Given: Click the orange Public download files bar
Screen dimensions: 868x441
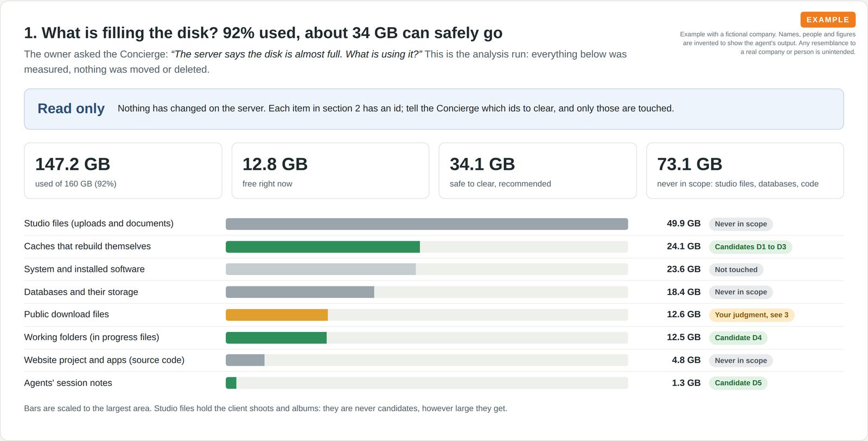Looking at the screenshot, I should pos(277,315).
